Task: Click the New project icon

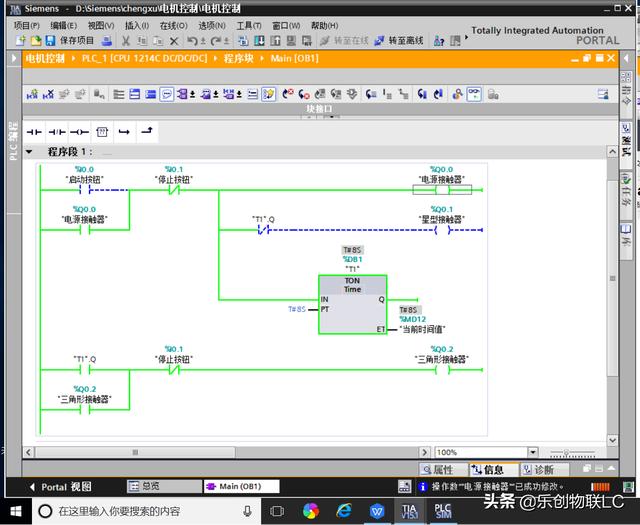Action: tap(20, 40)
